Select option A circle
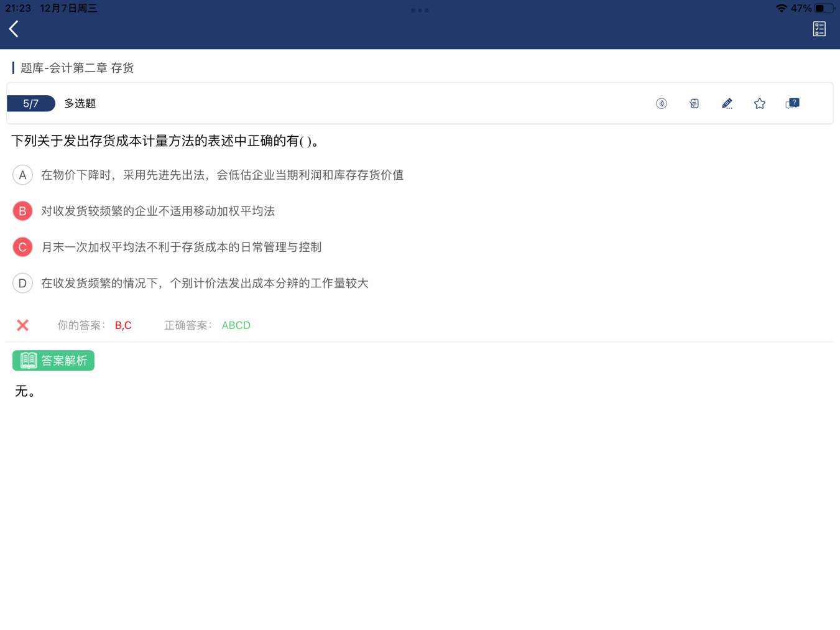 pos(22,175)
